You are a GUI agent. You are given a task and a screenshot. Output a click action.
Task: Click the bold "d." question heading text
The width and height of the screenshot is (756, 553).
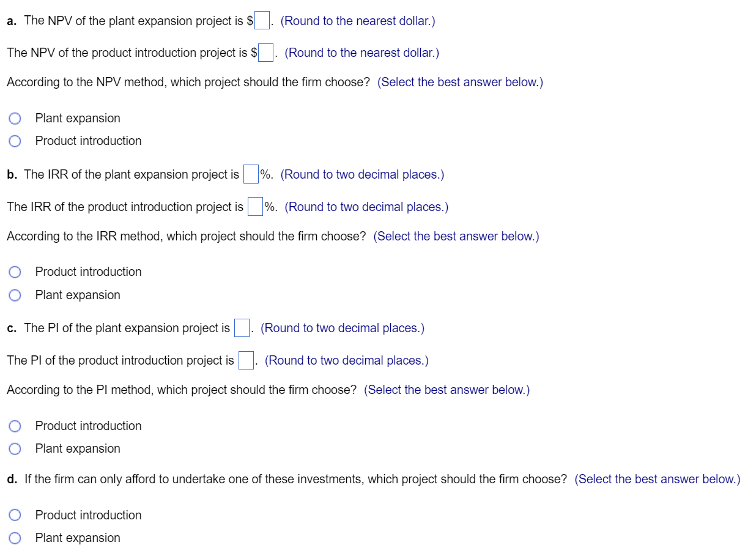11,479
